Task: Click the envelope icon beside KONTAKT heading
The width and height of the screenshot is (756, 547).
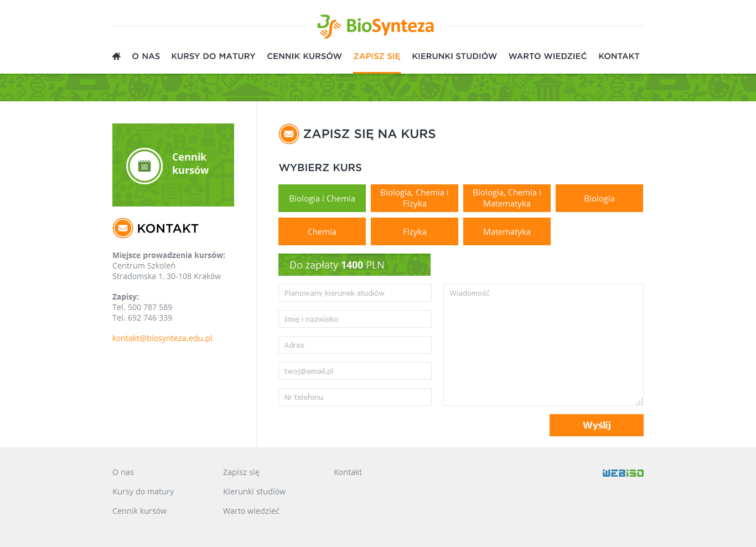Action: [123, 228]
